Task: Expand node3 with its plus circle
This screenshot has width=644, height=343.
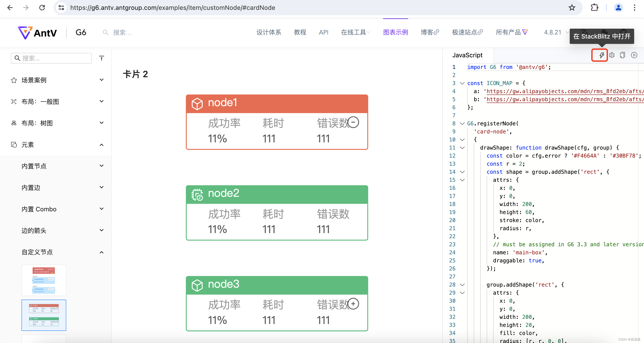Action: pos(353,304)
